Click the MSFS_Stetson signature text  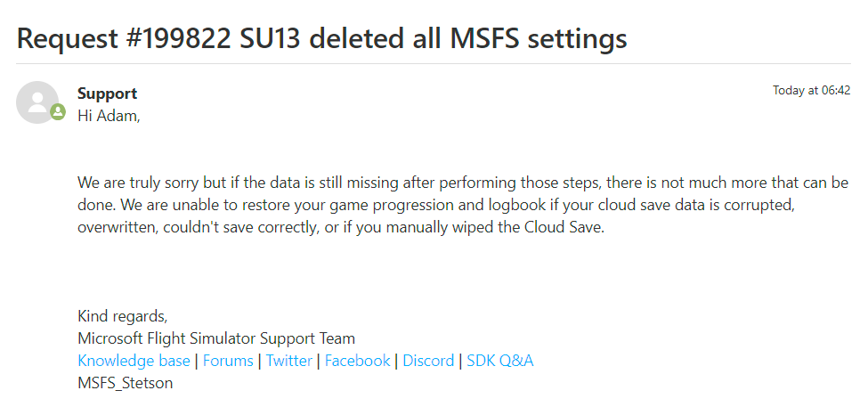126,383
